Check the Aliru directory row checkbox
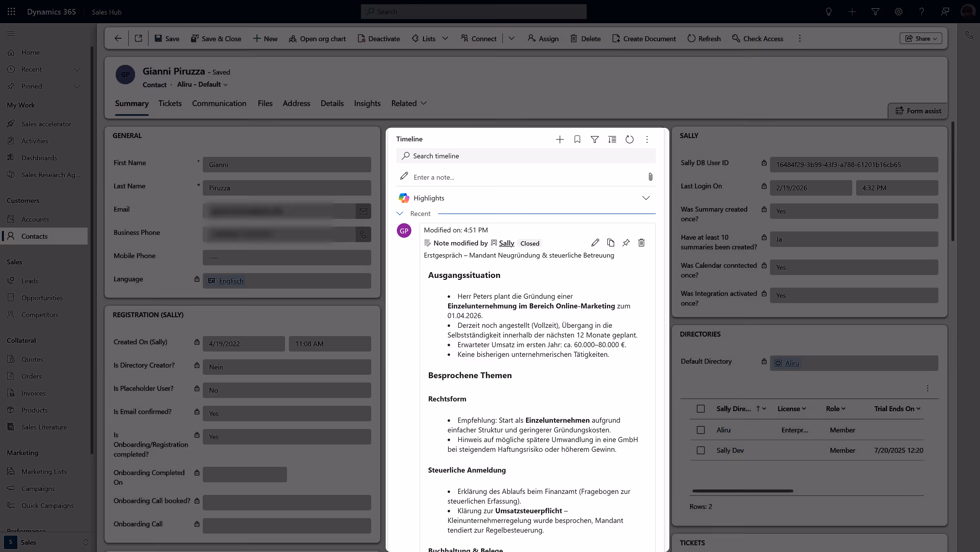 tap(700, 430)
